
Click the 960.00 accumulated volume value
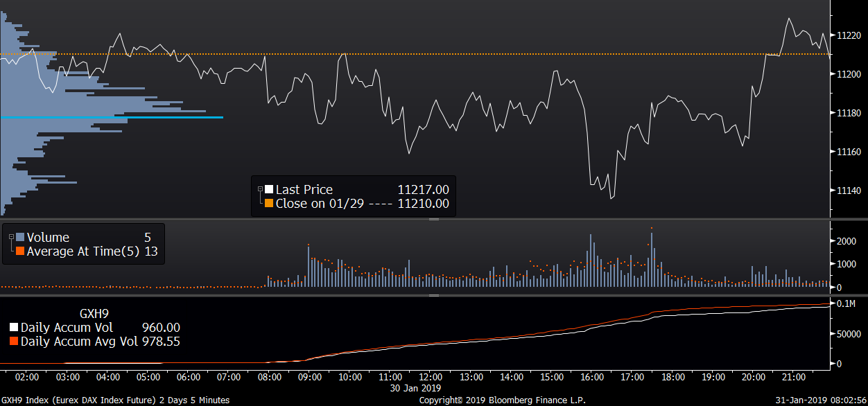click(x=161, y=328)
